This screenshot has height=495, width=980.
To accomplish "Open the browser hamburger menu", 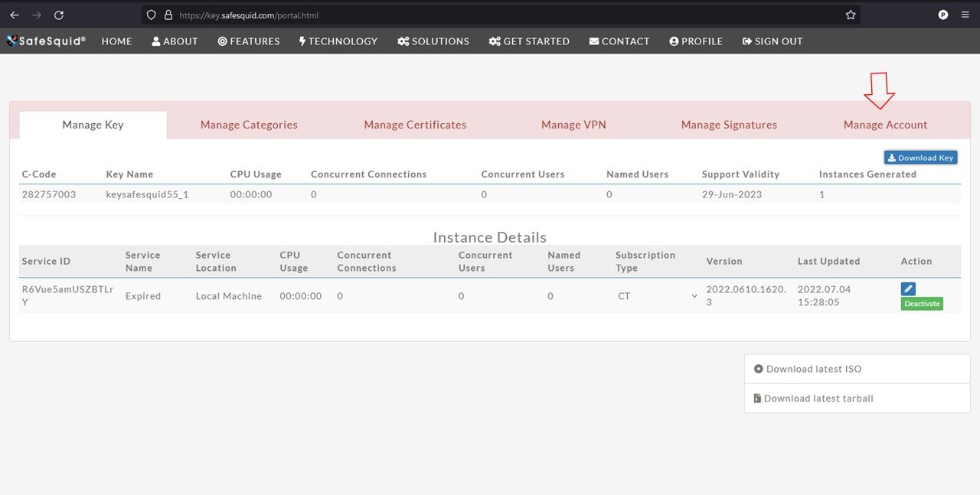I will (965, 15).
